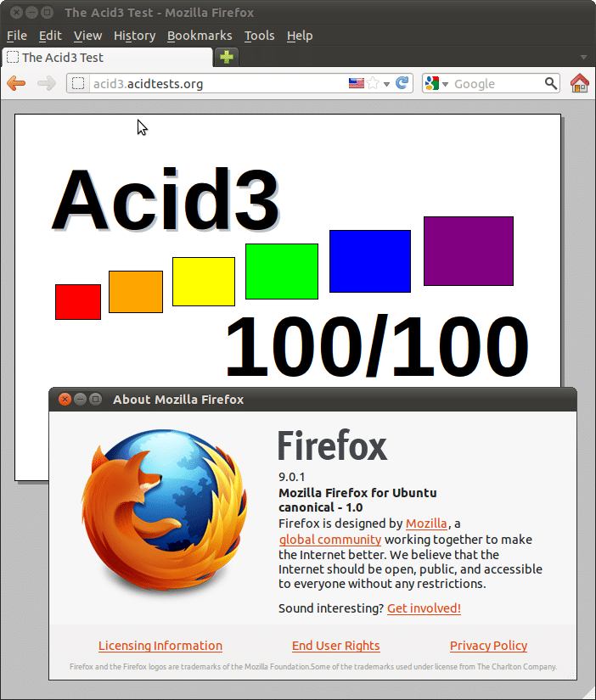Maximize the main Firefox browser window

(x=47, y=13)
